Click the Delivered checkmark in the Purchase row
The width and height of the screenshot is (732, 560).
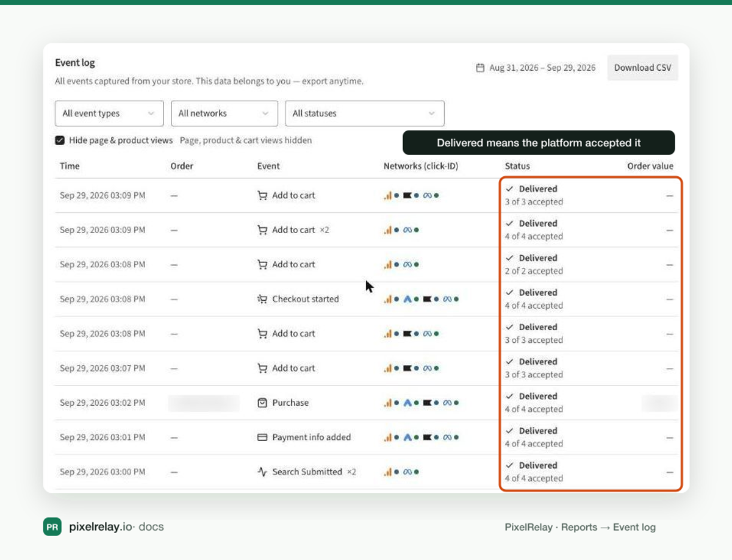click(x=510, y=397)
